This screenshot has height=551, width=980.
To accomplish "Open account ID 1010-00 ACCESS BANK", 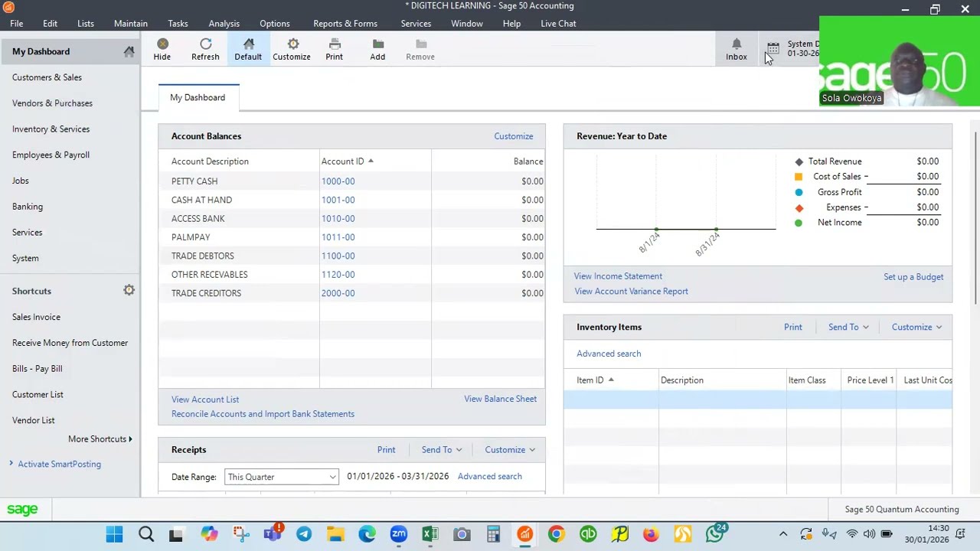I will 338,219.
